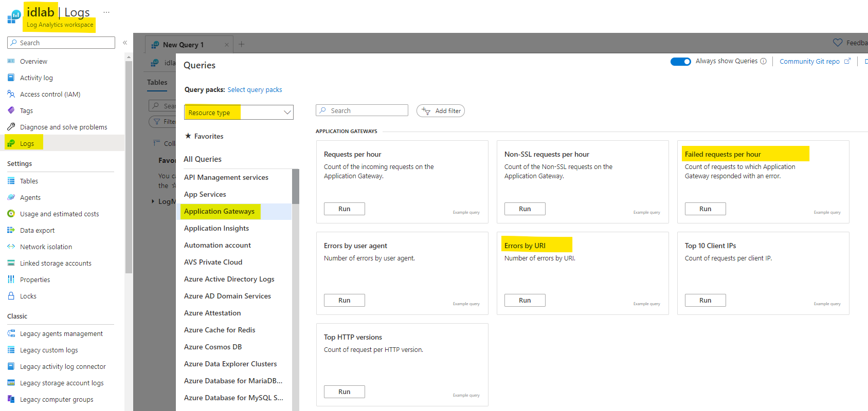Run the Top HTTP versions query
This screenshot has height=411, width=868.
tap(345, 392)
